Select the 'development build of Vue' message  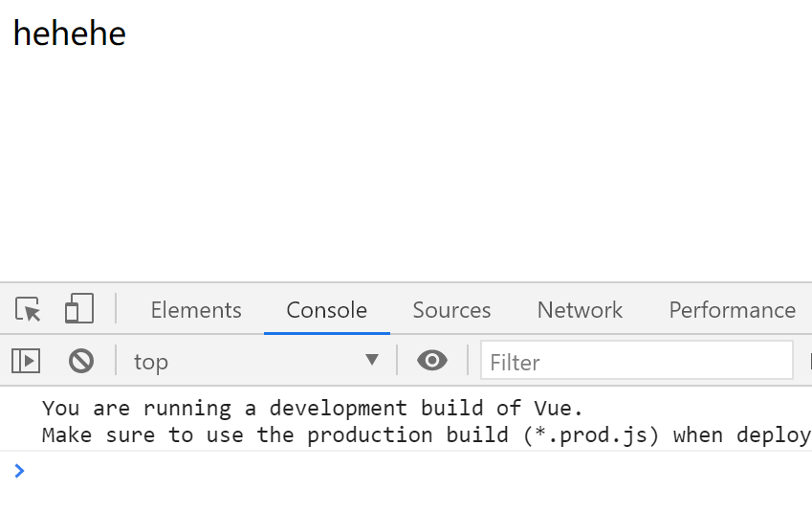(x=312, y=409)
